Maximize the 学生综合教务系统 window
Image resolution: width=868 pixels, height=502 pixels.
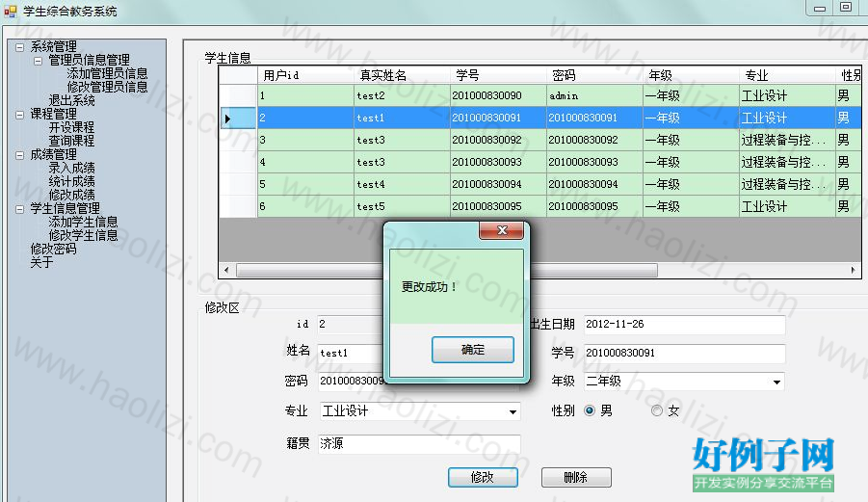click(845, 7)
